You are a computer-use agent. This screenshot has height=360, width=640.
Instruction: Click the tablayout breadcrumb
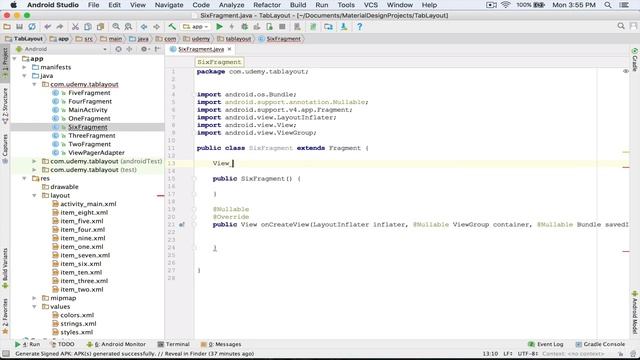[x=235, y=39]
